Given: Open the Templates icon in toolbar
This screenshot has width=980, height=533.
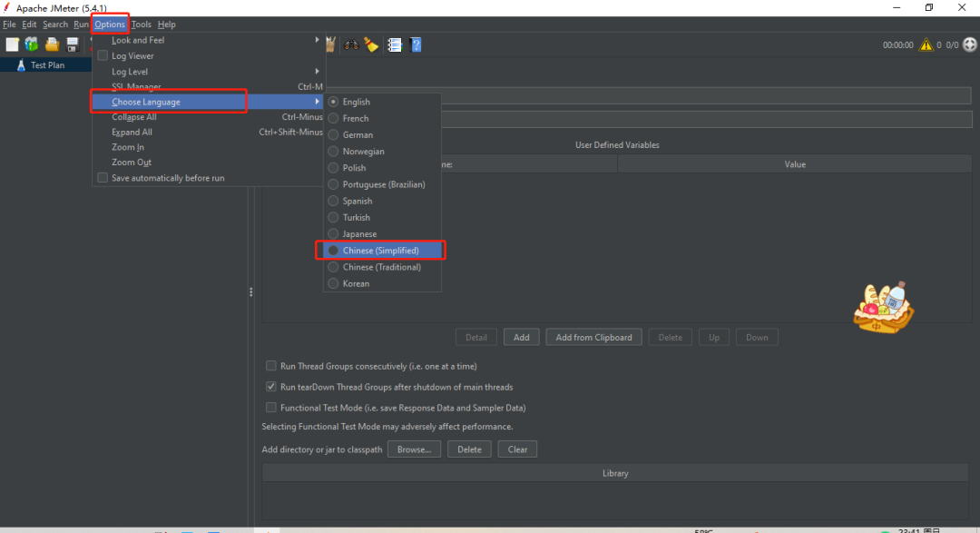Looking at the screenshot, I should [x=32, y=44].
